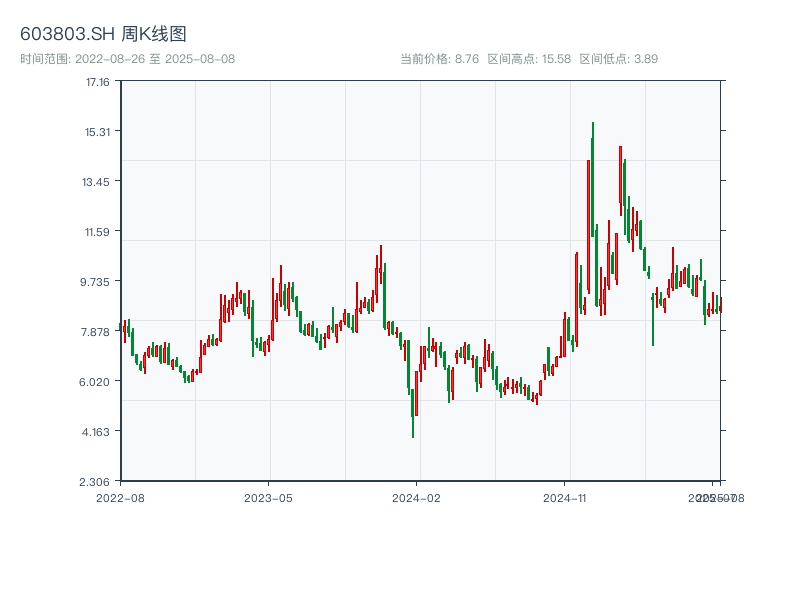Click the 7.878 y-axis price label

(x=95, y=332)
